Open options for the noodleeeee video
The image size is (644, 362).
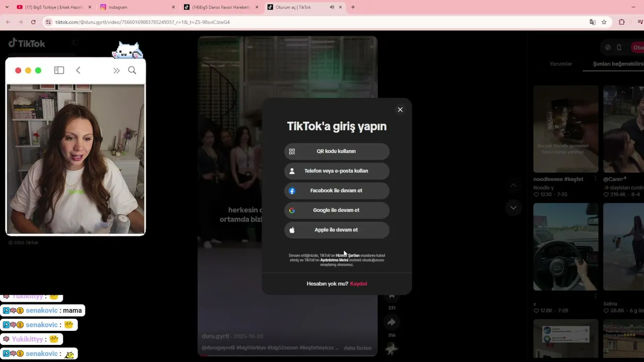595,178
